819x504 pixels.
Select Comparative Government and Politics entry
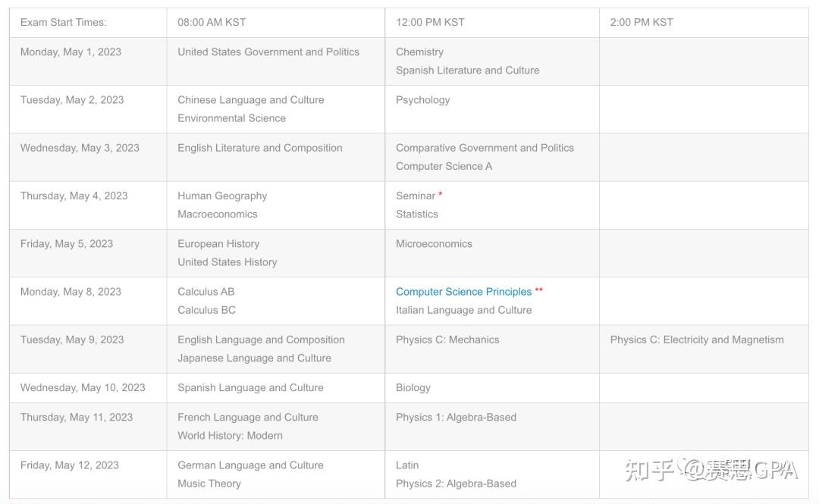pos(485,148)
